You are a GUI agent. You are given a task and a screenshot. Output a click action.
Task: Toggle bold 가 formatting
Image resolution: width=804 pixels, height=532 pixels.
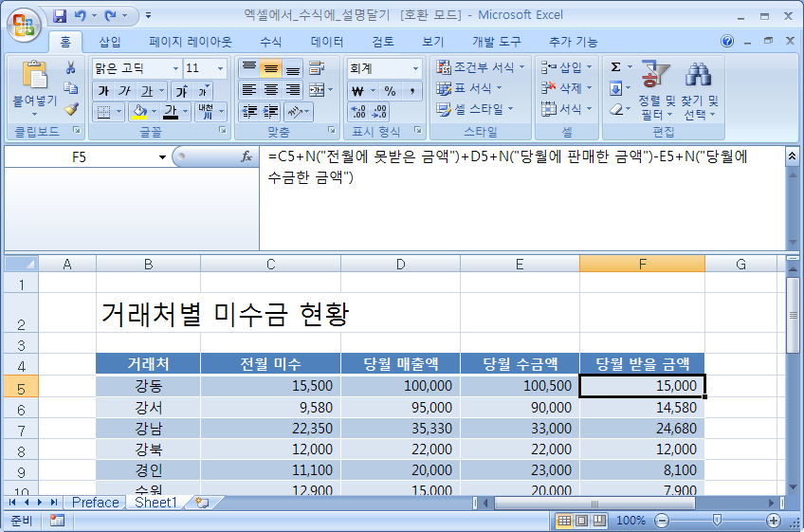[103, 91]
